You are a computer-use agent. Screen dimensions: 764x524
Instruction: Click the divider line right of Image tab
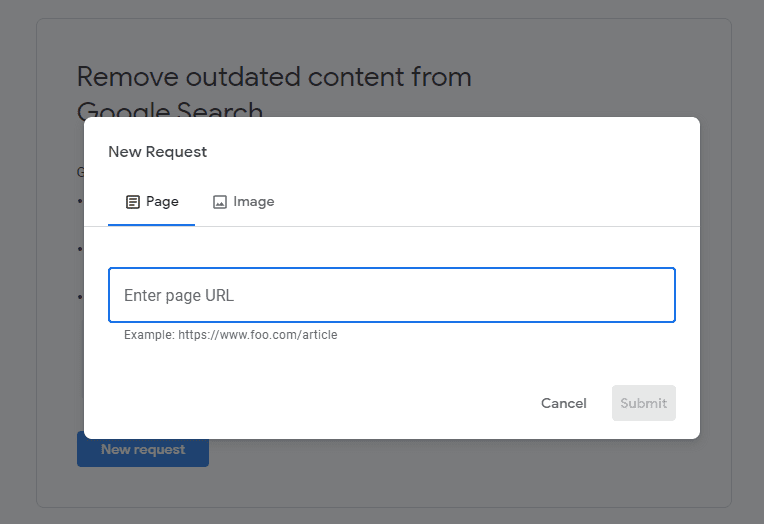(x=480, y=226)
